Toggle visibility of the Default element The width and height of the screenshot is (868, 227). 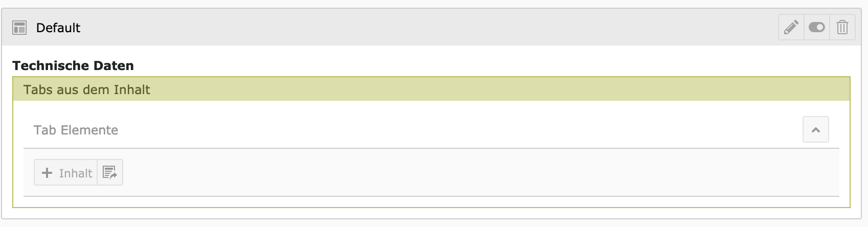817,27
